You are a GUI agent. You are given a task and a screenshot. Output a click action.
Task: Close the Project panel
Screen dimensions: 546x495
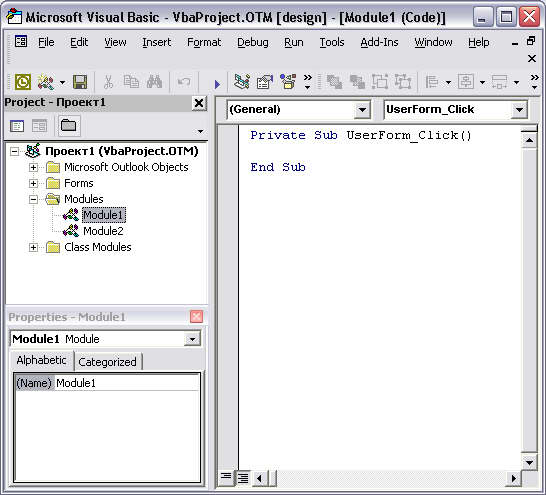(x=198, y=103)
